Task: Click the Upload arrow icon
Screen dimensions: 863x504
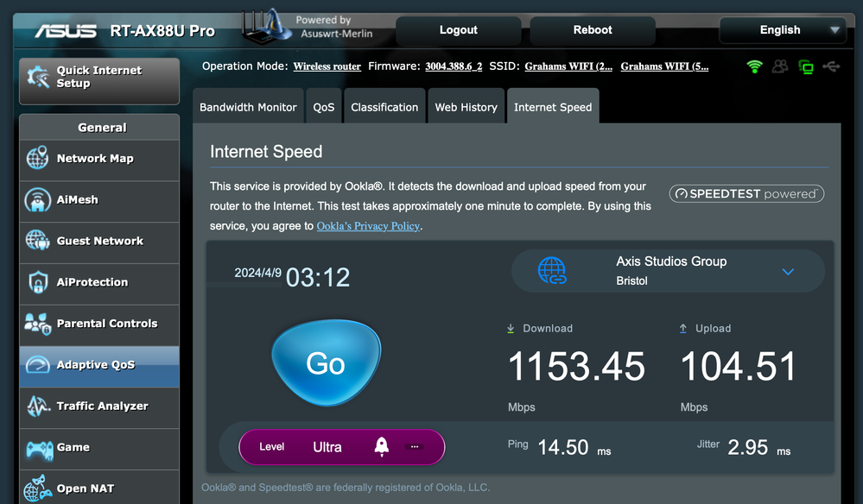Action: 683,328
